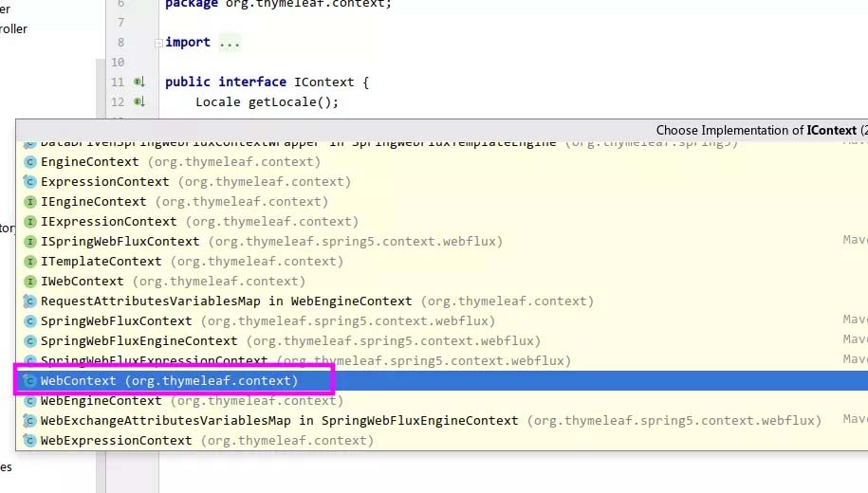Click the IContext interface name in code
Viewport: 868px width, 493px height.
323,82
